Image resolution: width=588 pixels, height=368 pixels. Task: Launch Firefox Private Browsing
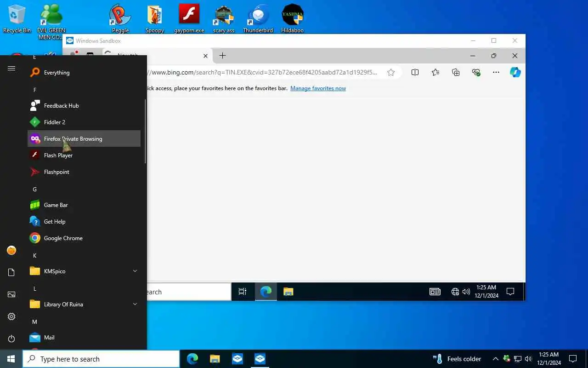click(x=84, y=139)
